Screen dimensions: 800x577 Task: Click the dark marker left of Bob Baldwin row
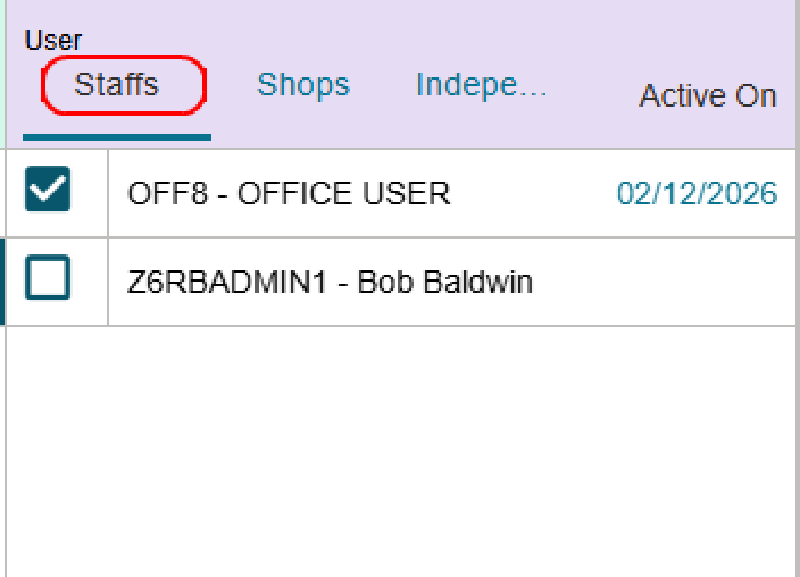(x=3, y=282)
